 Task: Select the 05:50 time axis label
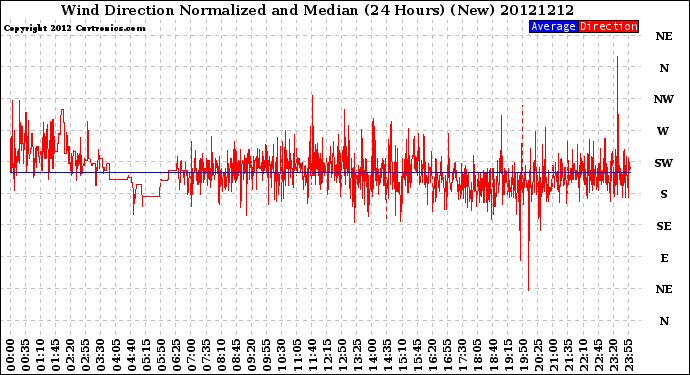pyautogui.click(x=161, y=355)
